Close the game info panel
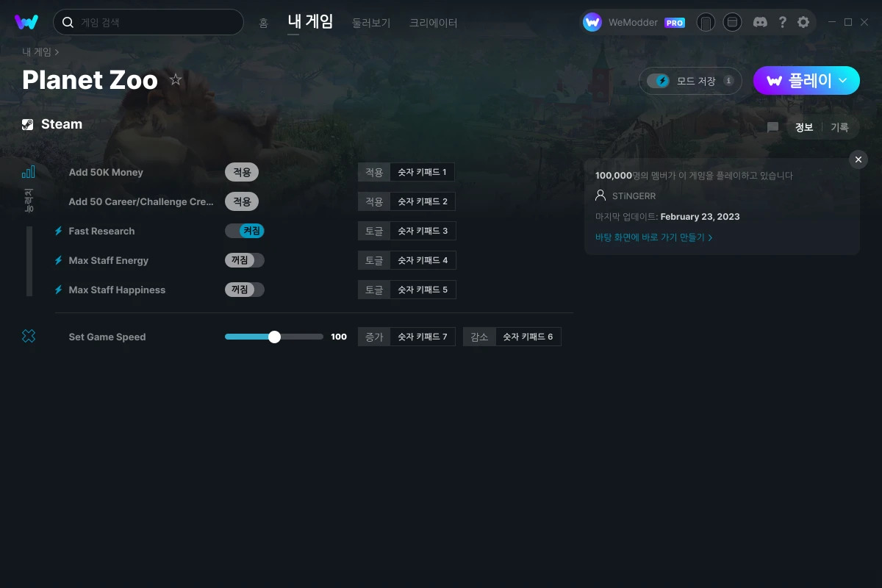The height and width of the screenshot is (588, 882). 858,159
